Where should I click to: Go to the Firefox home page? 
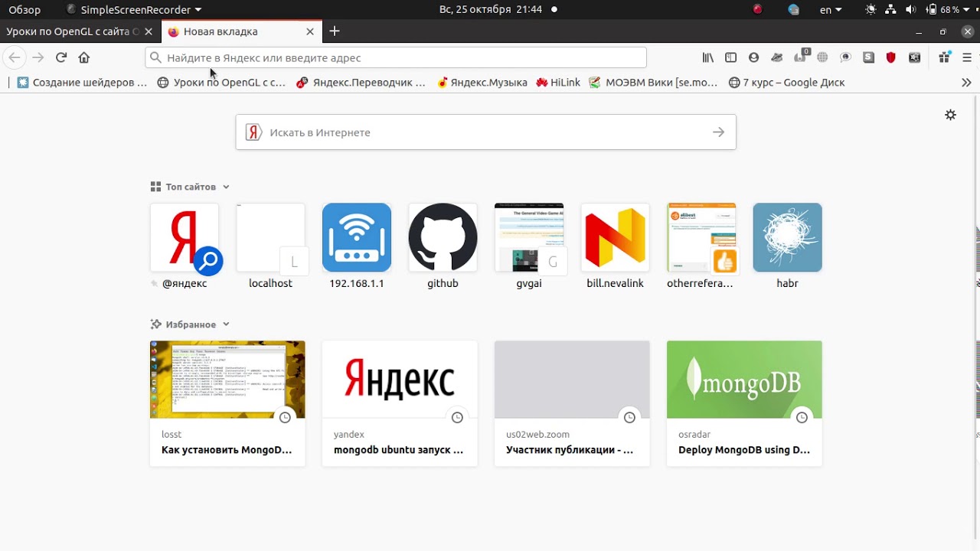click(x=84, y=57)
